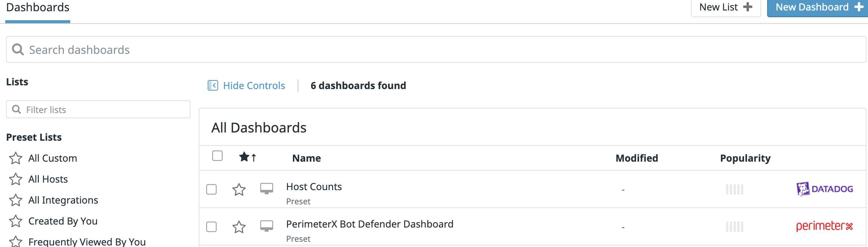Switch to the Dashboards tab
The image size is (868, 247).
37,7
